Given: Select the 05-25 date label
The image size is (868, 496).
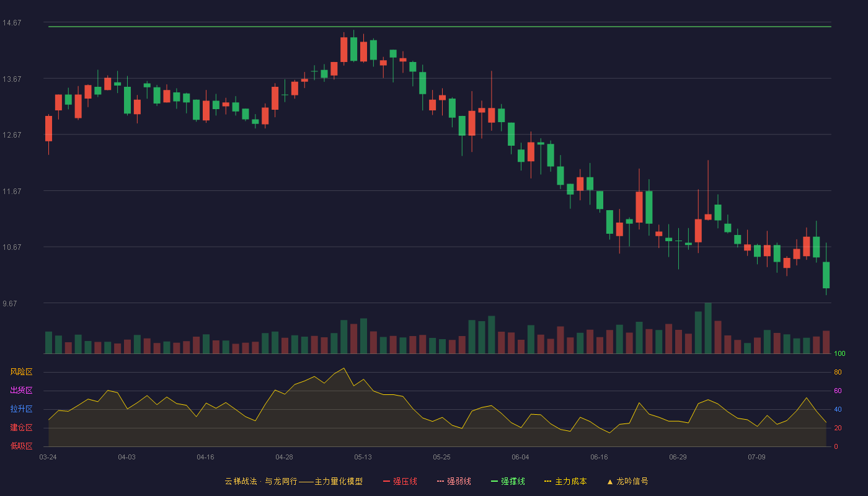Looking at the screenshot, I should pos(441,457).
